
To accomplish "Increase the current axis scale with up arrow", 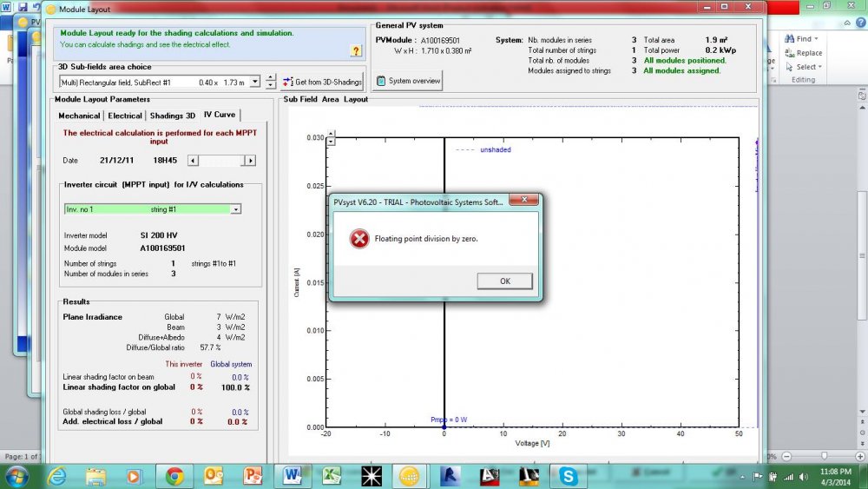I will coord(330,133).
